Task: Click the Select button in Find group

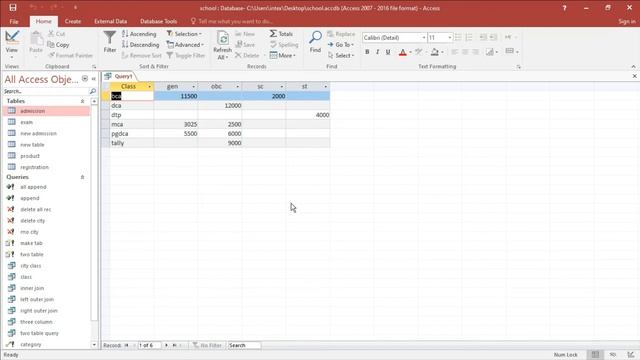Action: click(x=342, y=55)
